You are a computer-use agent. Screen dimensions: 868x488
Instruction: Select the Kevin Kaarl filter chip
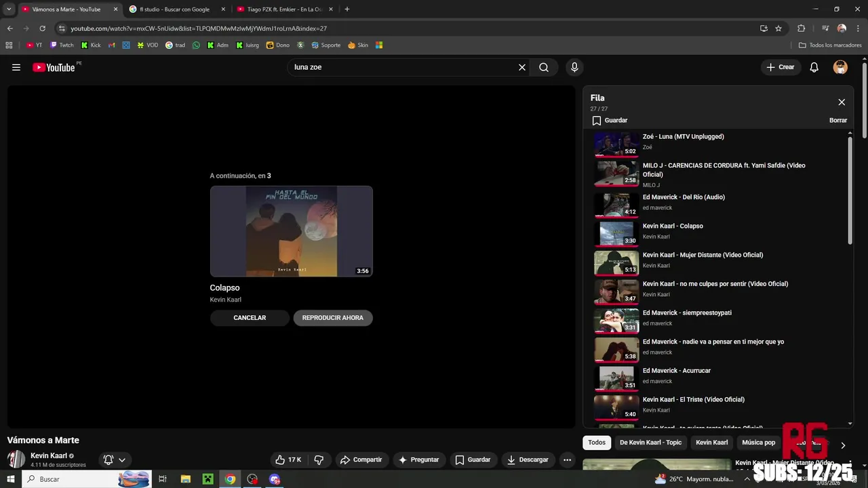[x=712, y=443]
